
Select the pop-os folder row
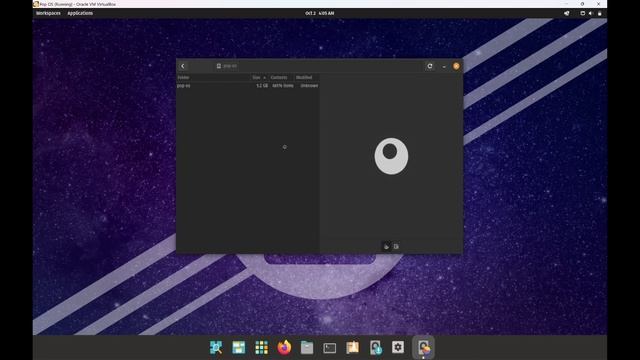click(x=248, y=86)
